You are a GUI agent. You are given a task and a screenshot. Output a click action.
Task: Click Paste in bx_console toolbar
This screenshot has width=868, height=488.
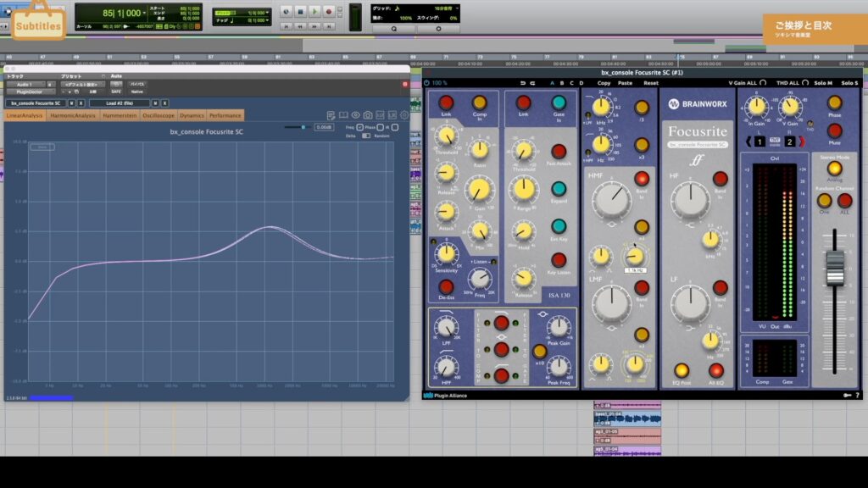pos(625,83)
